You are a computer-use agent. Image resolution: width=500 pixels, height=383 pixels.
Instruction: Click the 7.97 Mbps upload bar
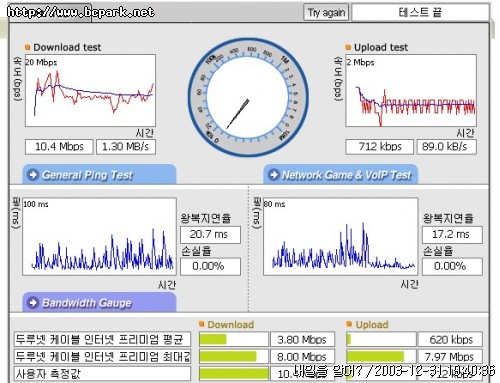coord(381,356)
